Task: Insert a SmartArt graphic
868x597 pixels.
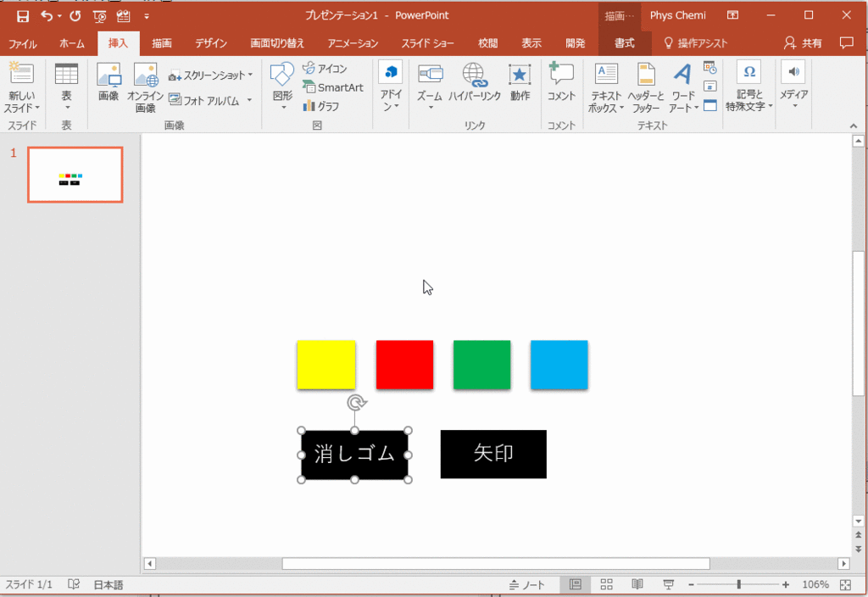Action: coord(332,87)
